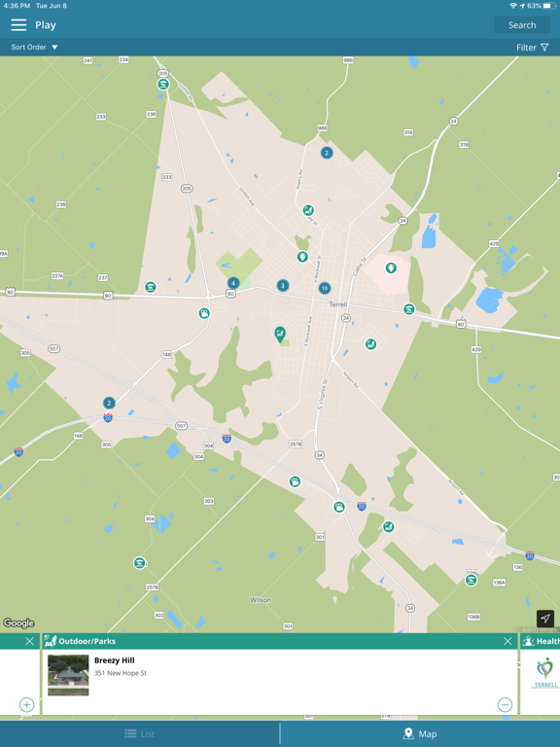Select the park bench marker south of I-20

pos(389,527)
